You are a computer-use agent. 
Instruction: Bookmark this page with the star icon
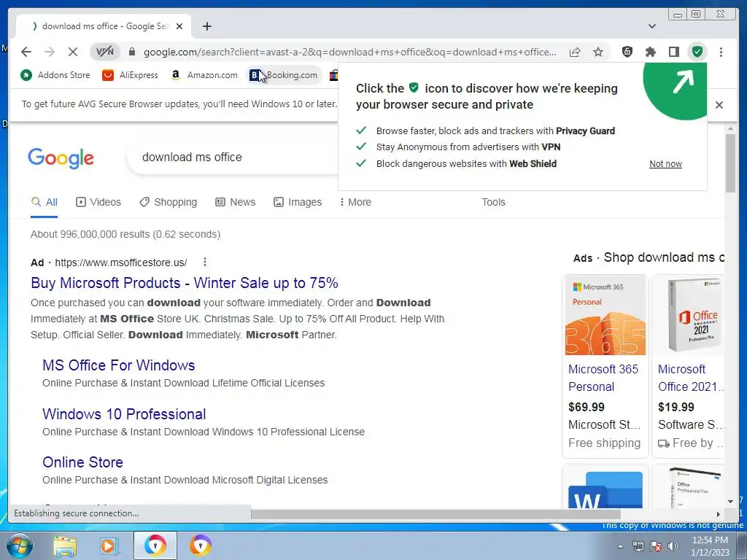pyautogui.click(x=598, y=52)
